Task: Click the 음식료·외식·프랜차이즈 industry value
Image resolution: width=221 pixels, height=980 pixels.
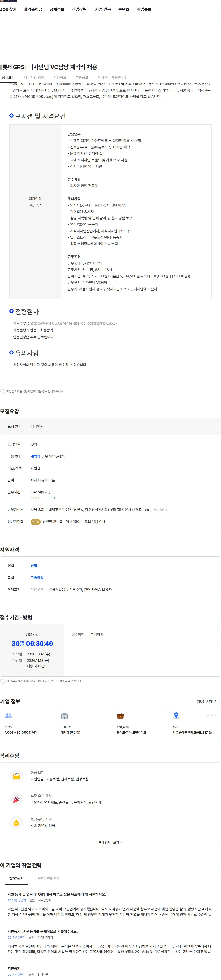Action: tap(131, 732)
